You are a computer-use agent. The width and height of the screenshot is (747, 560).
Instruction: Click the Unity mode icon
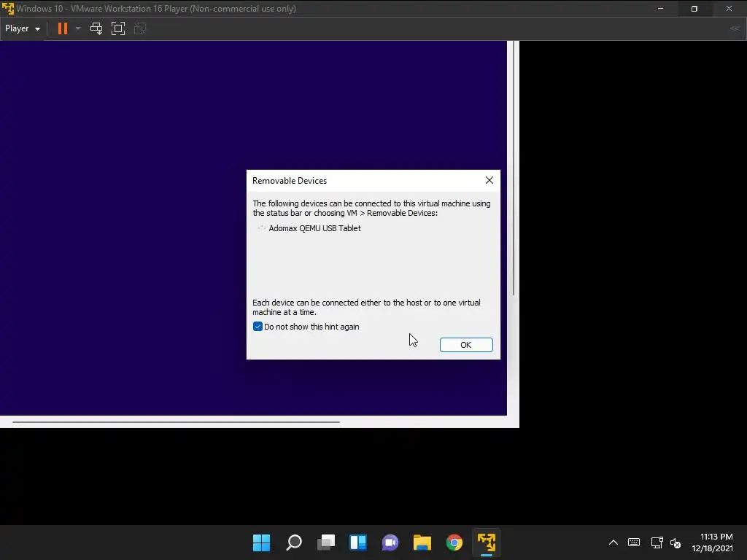pyautogui.click(x=140, y=28)
